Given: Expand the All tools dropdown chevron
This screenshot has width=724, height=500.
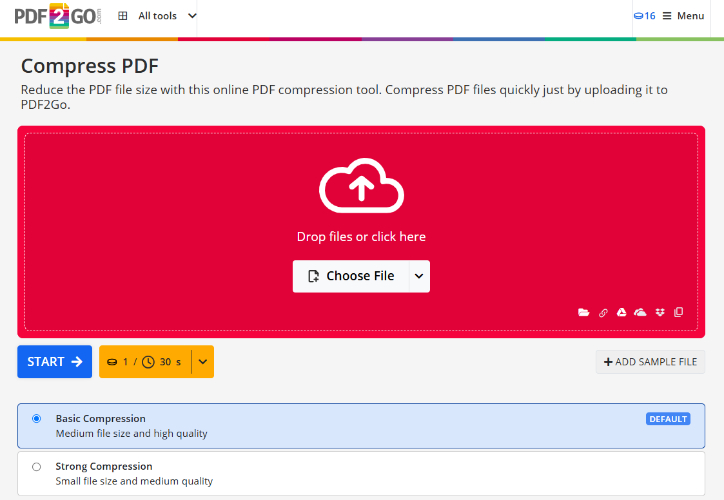Looking at the screenshot, I should [192, 16].
